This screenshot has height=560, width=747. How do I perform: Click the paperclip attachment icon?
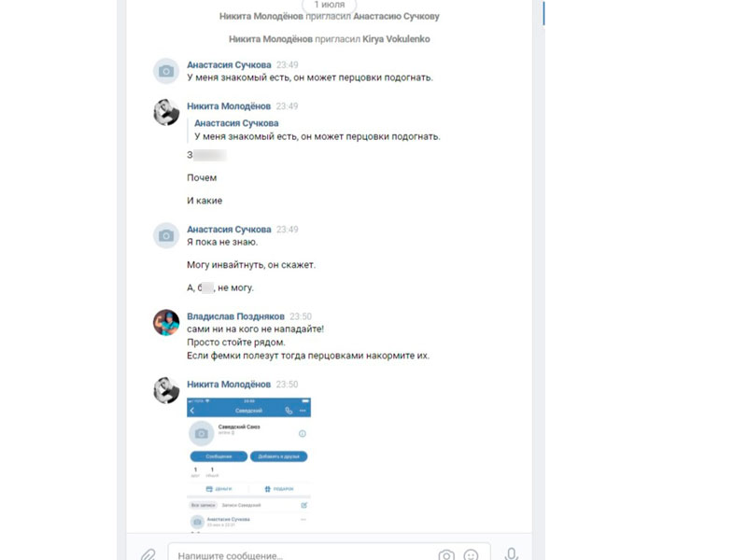point(148,554)
